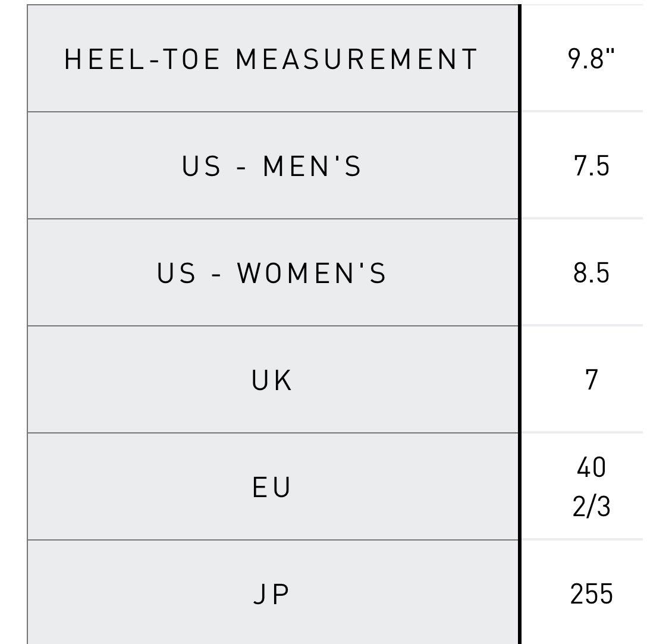Click the EU size value 40 2/3
The height and width of the screenshot is (644, 669).
591,486
